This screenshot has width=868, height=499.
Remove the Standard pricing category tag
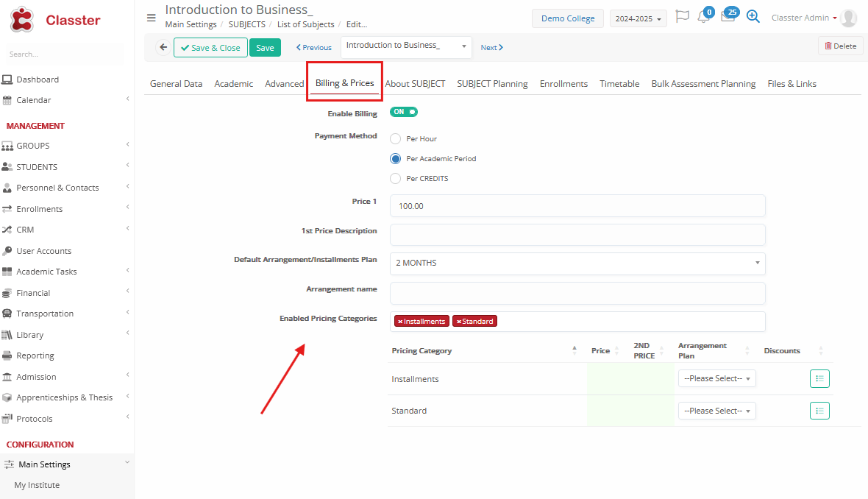point(458,322)
